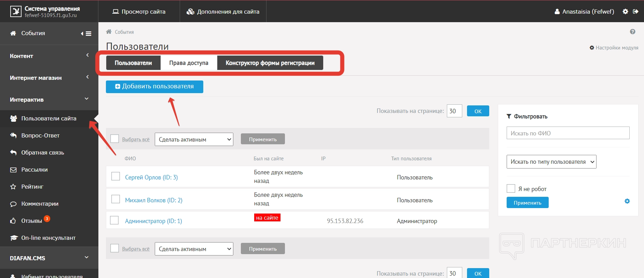The height and width of the screenshot is (278, 644).
Task: Open Рассылки via envelope icon
Action: [x=13, y=170]
